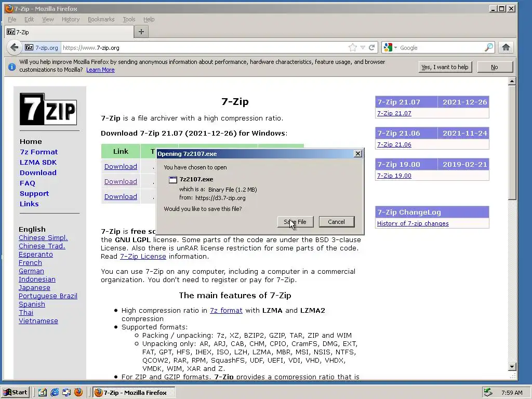Open the Help menu

click(x=149, y=19)
